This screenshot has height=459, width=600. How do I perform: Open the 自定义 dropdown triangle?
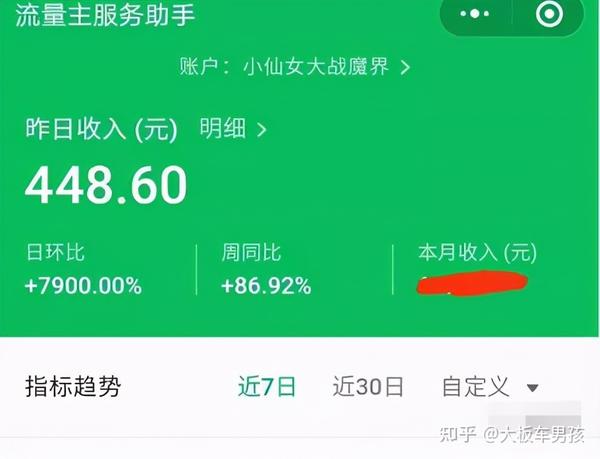point(533,388)
